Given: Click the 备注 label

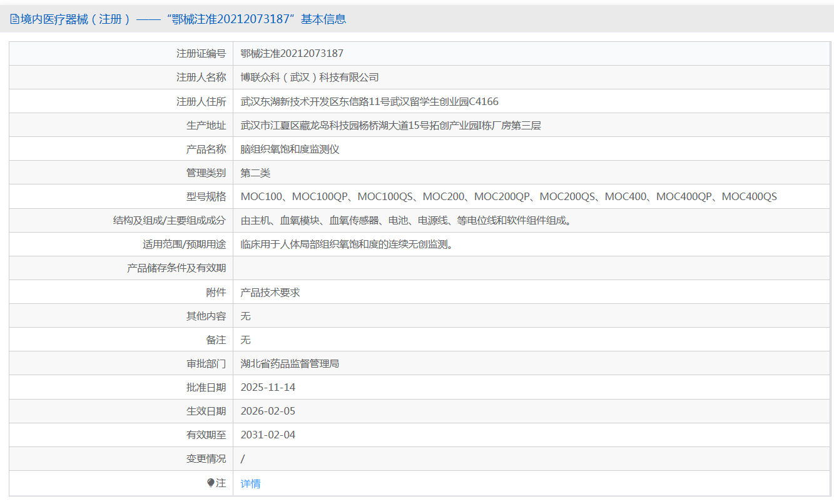Looking at the screenshot, I should point(216,340).
